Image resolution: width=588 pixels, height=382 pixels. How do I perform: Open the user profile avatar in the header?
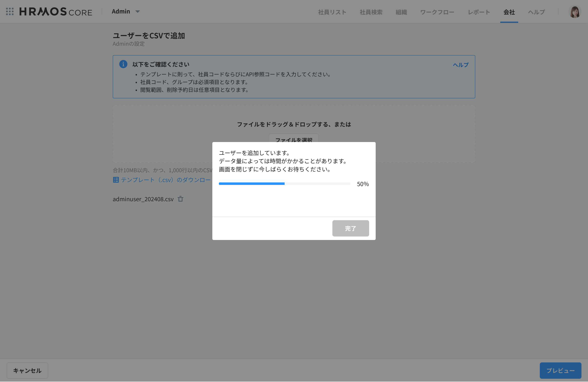tap(575, 11)
